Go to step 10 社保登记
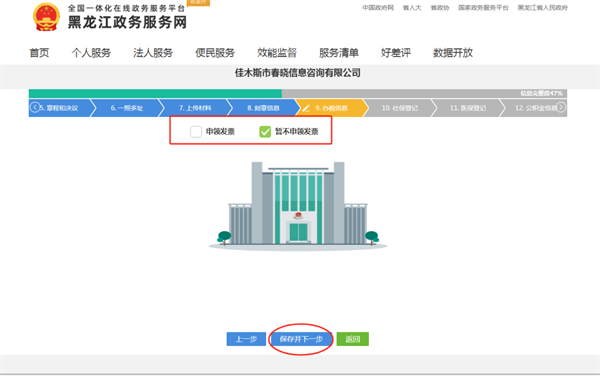600x376 pixels. point(400,108)
